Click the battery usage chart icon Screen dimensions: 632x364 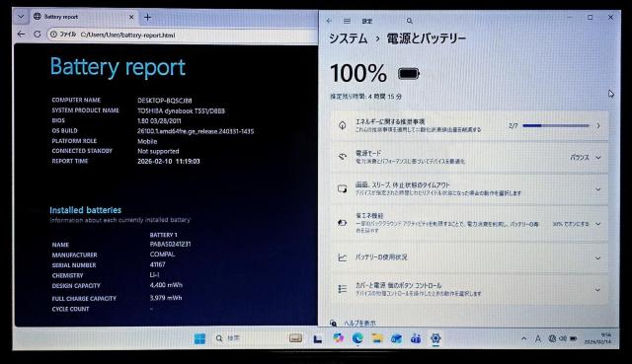[x=343, y=257]
